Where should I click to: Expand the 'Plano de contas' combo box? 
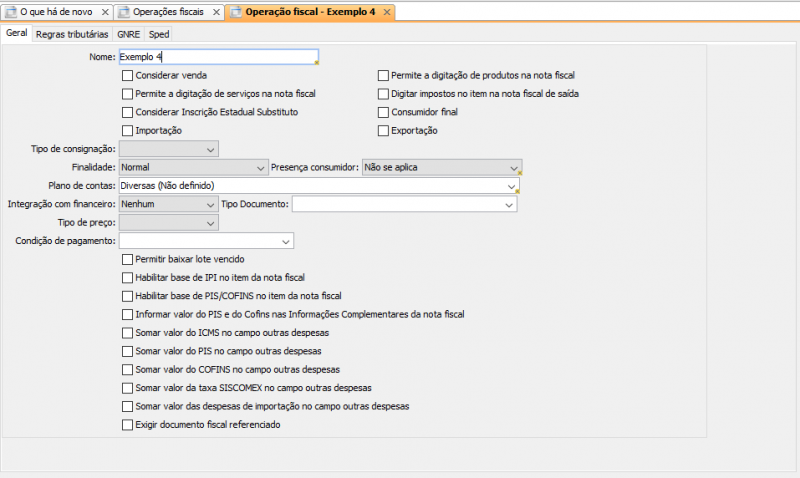click(x=511, y=186)
